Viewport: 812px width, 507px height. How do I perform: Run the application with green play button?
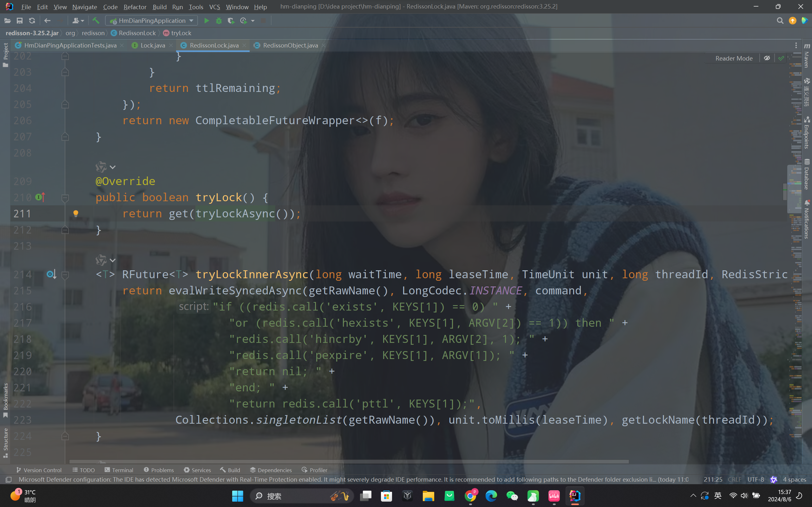pos(207,21)
